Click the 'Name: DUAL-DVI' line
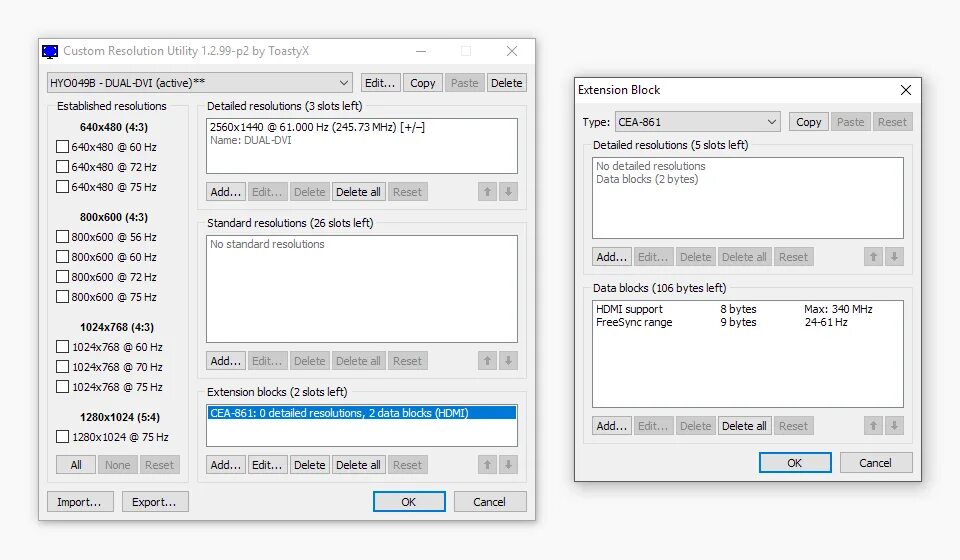Screen dimensions: 960x560 (250, 140)
